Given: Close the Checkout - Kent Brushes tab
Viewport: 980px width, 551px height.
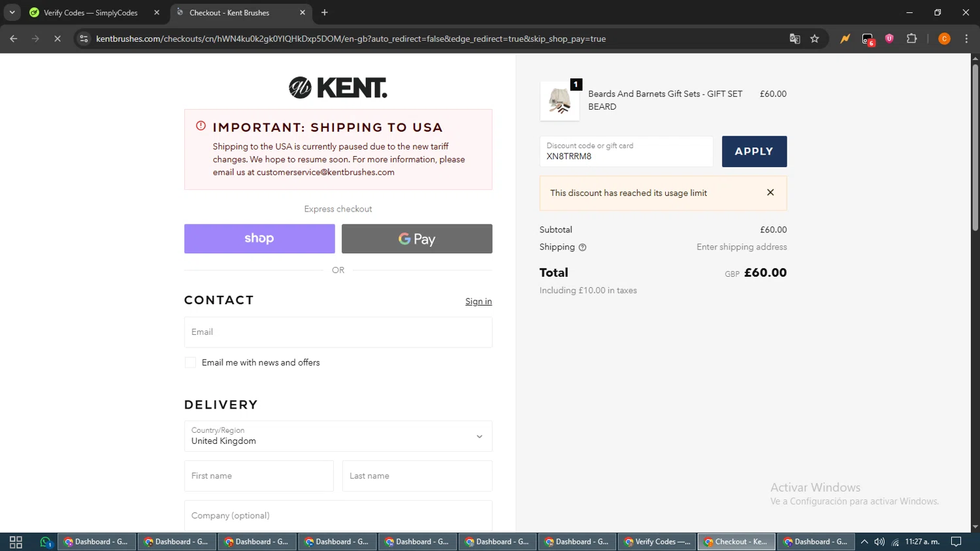Looking at the screenshot, I should pyautogui.click(x=302, y=12).
